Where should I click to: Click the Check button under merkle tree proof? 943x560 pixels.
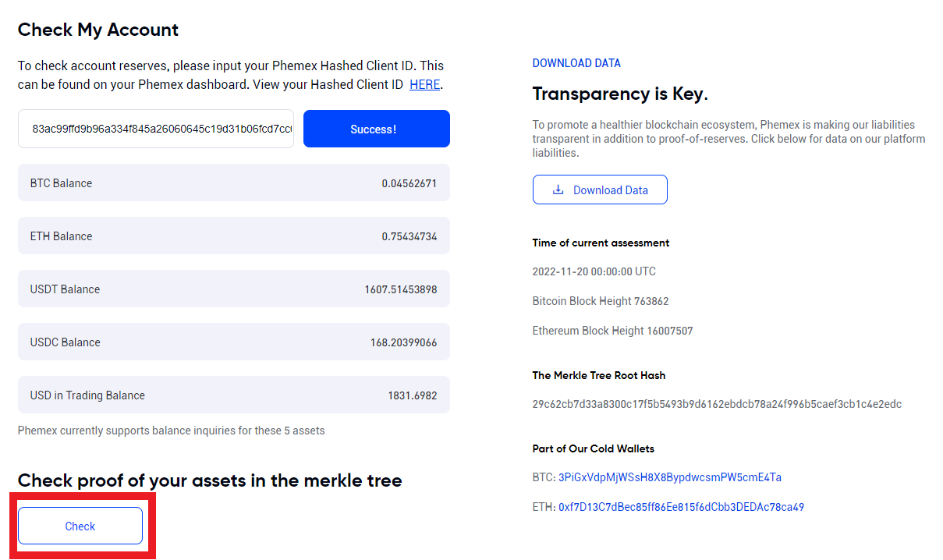click(x=80, y=526)
